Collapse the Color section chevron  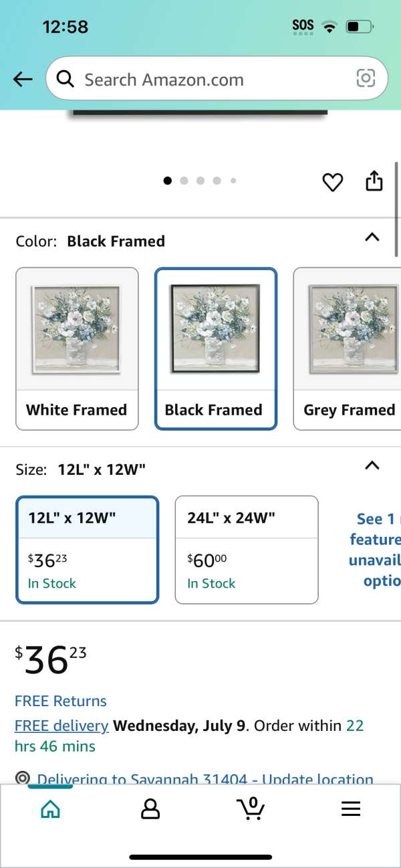(x=372, y=237)
